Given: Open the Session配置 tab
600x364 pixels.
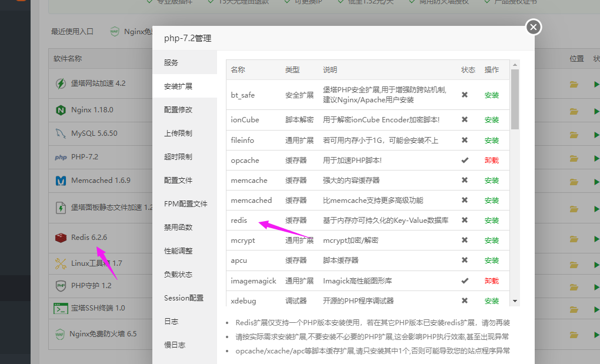Looking at the screenshot, I should pyautogui.click(x=185, y=298).
